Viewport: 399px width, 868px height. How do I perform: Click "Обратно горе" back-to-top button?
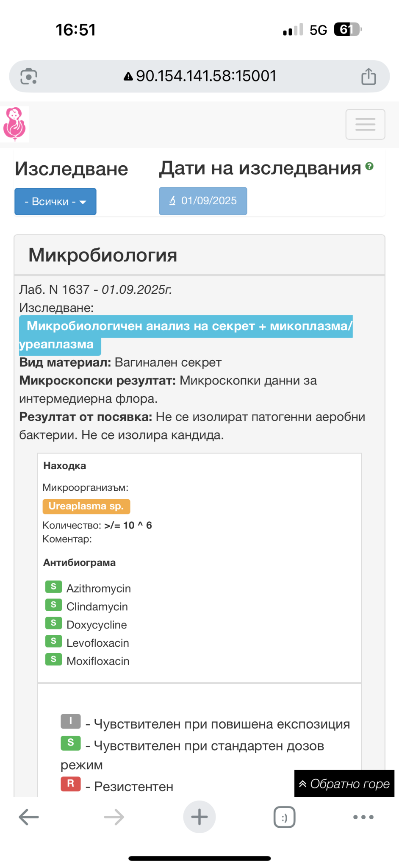(x=344, y=784)
